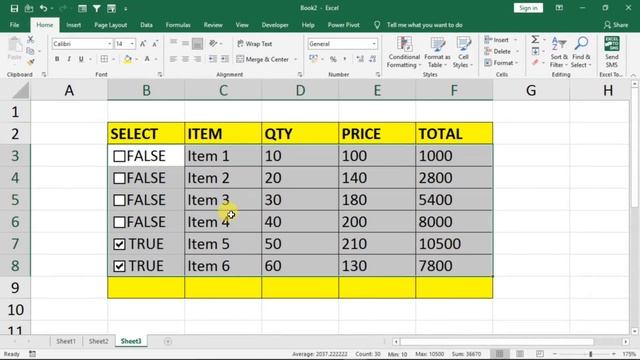Image resolution: width=640 pixels, height=360 pixels.
Task: Click the Select All corner triangle
Action: pos(21,90)
